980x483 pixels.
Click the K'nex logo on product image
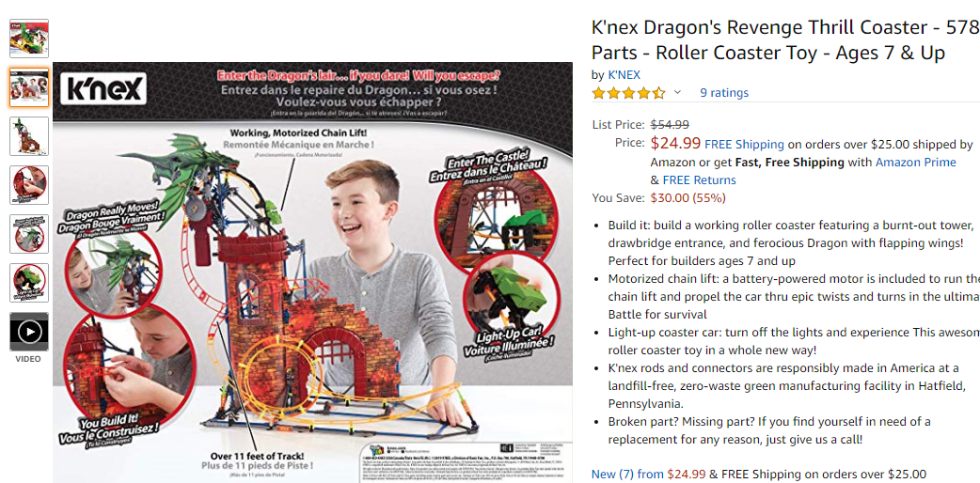coord(103,88)
